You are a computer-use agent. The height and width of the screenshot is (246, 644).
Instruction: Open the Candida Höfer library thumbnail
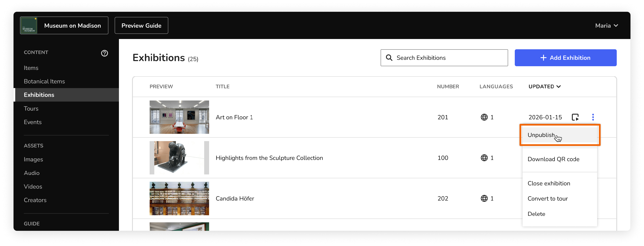pos(179,198)
